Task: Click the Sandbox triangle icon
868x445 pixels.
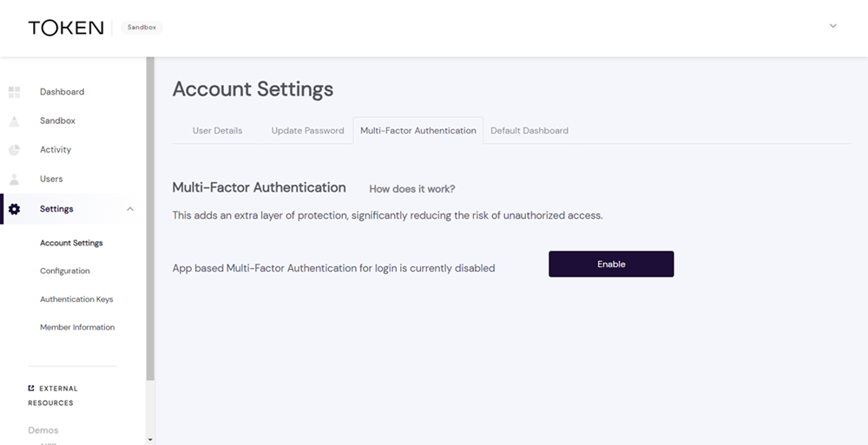Action: 14,121
